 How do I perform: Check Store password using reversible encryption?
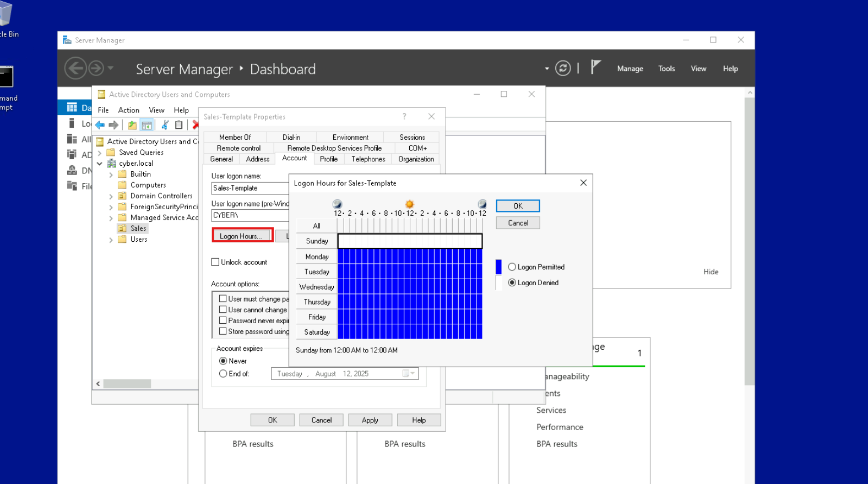(223, 331)
